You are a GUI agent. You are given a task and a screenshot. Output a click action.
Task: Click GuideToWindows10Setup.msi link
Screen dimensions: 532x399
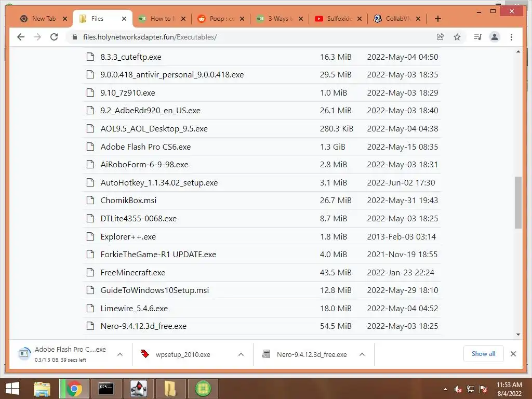coord(155,290)
